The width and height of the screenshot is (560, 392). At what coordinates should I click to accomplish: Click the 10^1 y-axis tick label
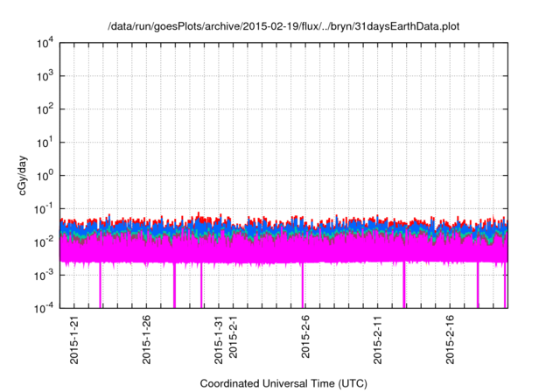[x=45, y=143]
